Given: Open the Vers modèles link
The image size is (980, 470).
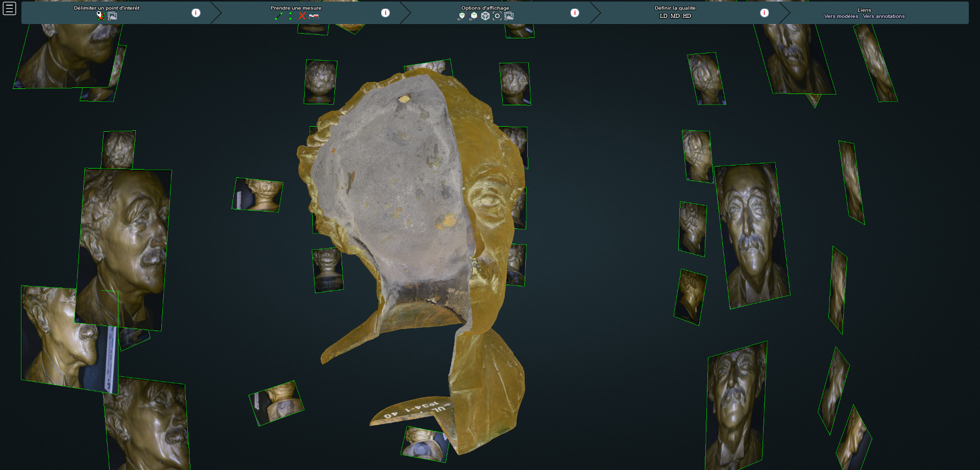Looking at the screenshot, I should [x=841, y=16].
